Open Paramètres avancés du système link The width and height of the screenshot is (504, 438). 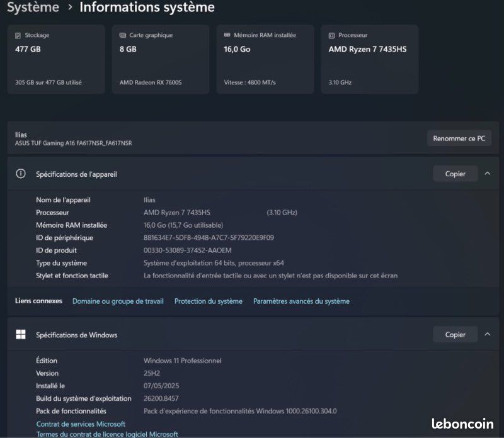pyautogui.click(x=301, y=301)
